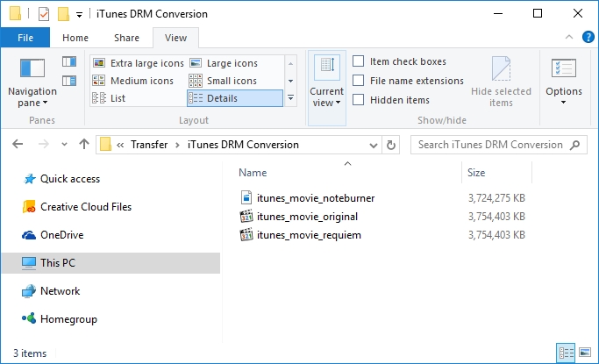This screenshot has width=599, height=364.
Task: Expand the breadcrumb arrow after Transfer
Action: [x=178, y=145]
